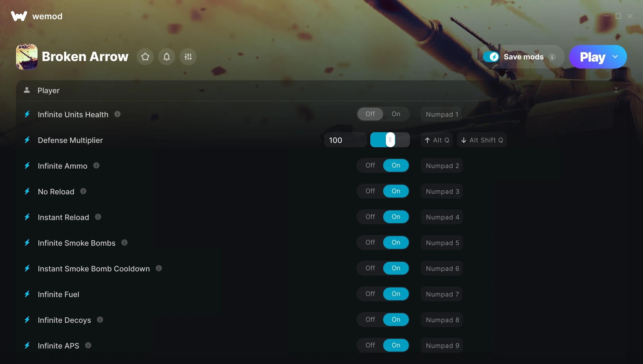Screen dimensions: 643x364
Task: Change the Numpad 5 hotkey binding
Action: tap(442, 243)
